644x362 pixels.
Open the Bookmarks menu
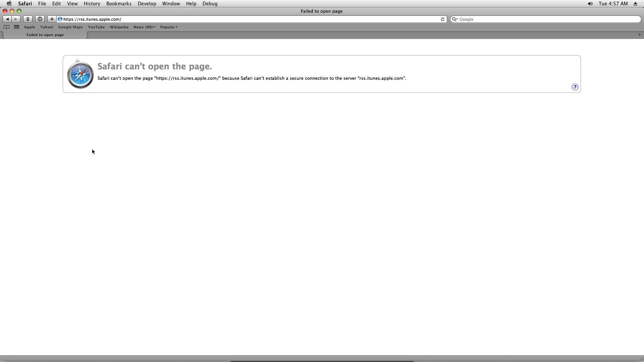pyautogui.click(x=119, y=4)
